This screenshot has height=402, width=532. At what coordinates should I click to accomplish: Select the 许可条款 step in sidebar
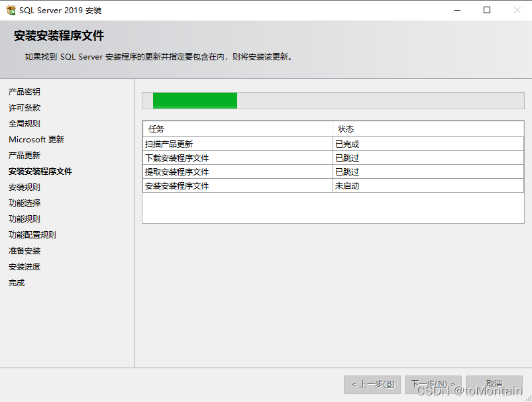[25, 107]
